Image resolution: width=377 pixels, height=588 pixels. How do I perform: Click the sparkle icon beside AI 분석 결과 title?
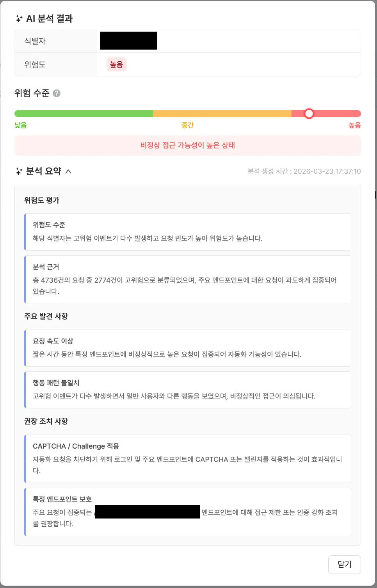(18, 18)
